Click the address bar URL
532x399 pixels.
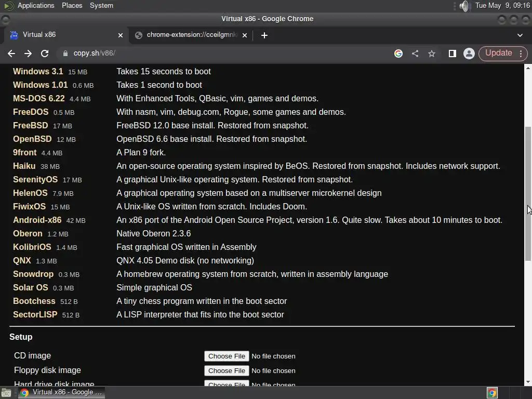95,54
